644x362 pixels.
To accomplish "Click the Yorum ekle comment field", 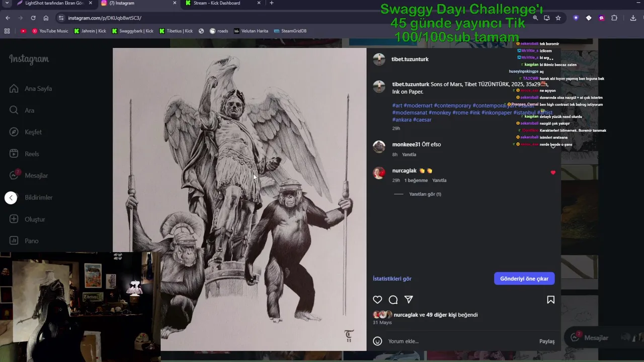I will pos(460,341).
